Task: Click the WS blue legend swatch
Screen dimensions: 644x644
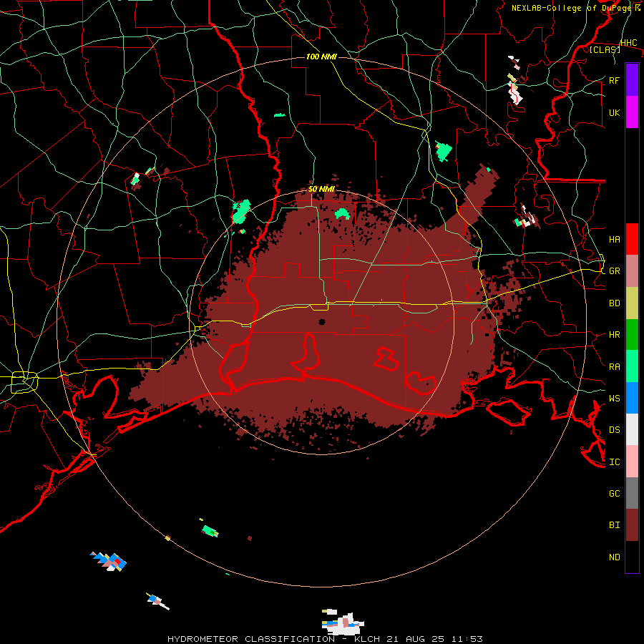Action: tap(632, 398)
